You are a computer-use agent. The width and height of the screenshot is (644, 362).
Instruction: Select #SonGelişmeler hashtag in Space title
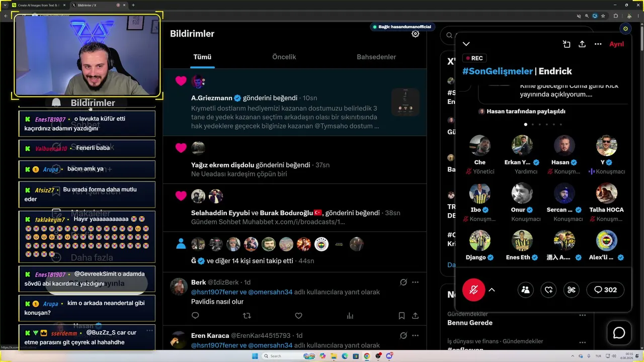tap(497, 71)
